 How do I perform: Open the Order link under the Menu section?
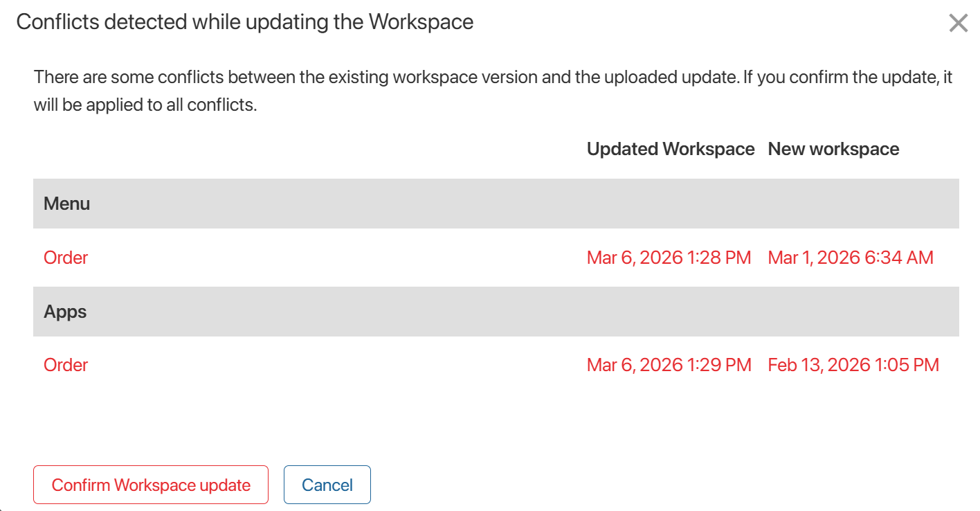tap(66, 257)
